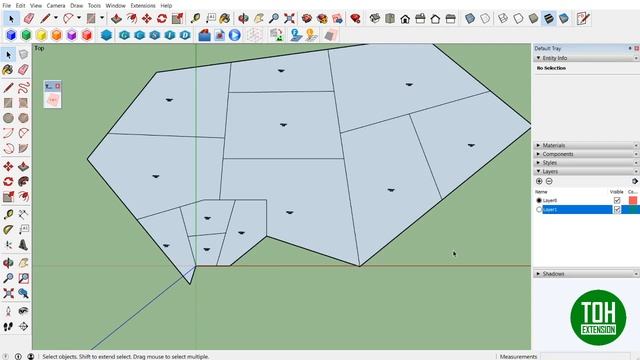Screen dimensions: 640x360
Task: Set Layer1 as the active layer radio
Action: pyautogui.click(x=539, y=209)
